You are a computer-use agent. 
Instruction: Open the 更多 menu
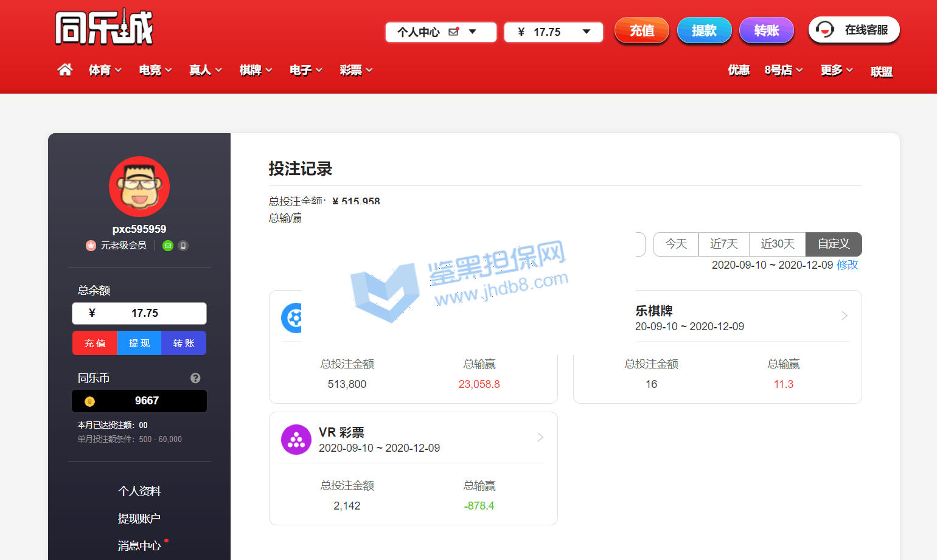coord(837,71)
